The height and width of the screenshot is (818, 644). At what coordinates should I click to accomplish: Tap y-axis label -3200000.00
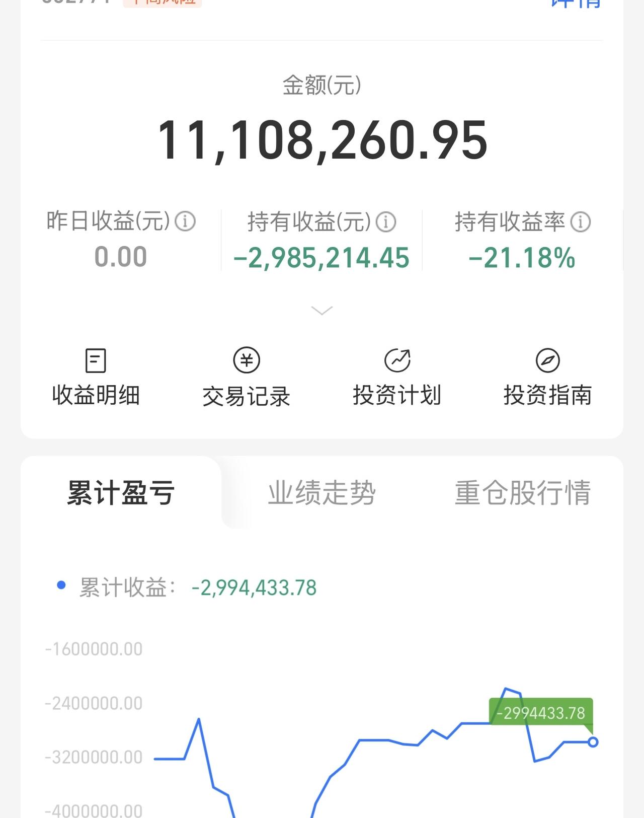[94, 757]
